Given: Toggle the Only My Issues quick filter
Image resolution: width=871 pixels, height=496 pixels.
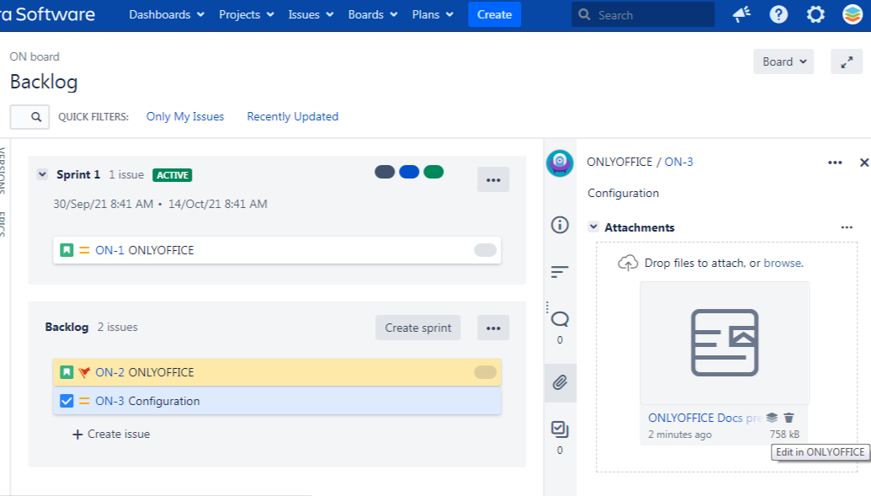Looking at the screenshot, I should click(x=185, y=117).
